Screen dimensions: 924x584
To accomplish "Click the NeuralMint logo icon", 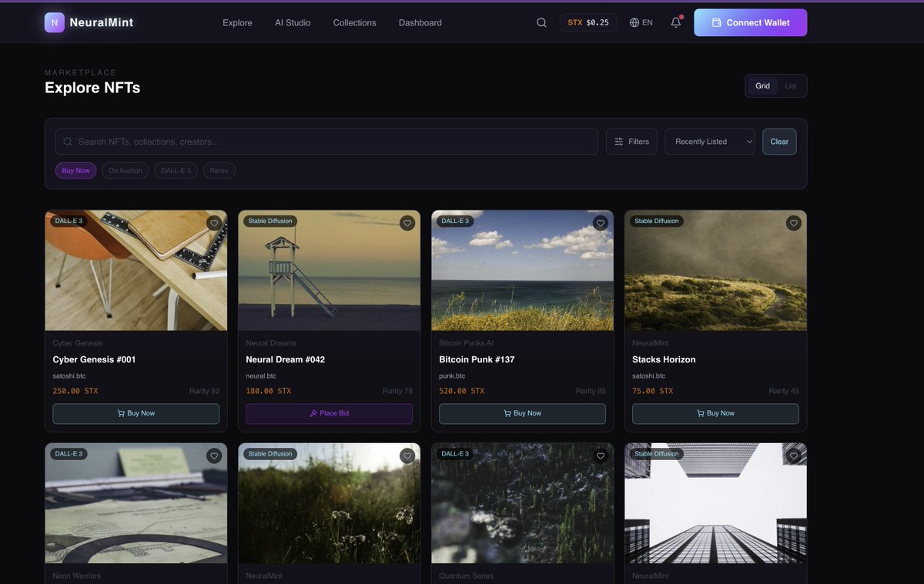I will 54,22.
